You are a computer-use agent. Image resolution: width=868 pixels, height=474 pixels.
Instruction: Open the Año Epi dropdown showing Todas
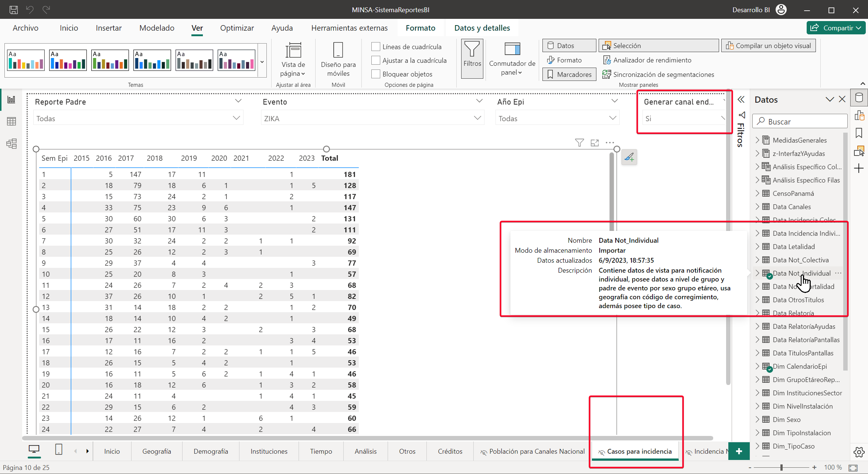click(557, 118)
